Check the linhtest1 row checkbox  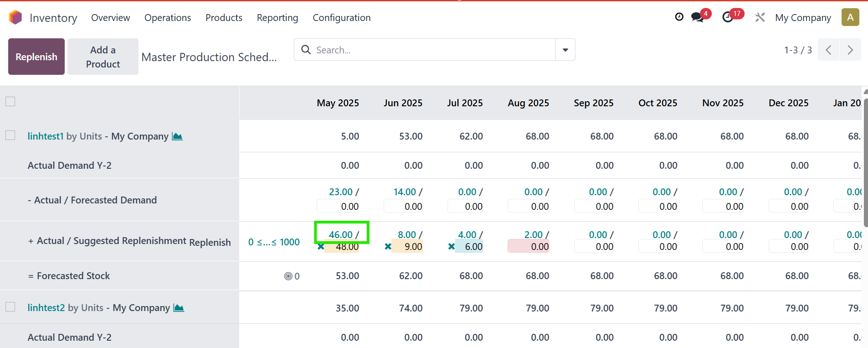[x=10, y=135]
